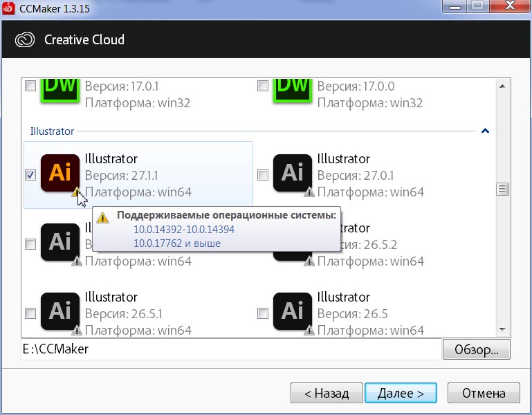Click the Назад button
The height and width of the screenshot is (415, 532).
pos(327,393)
